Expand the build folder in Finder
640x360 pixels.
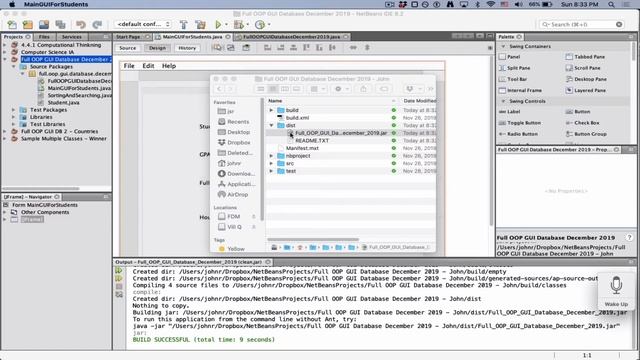[271, 110]
